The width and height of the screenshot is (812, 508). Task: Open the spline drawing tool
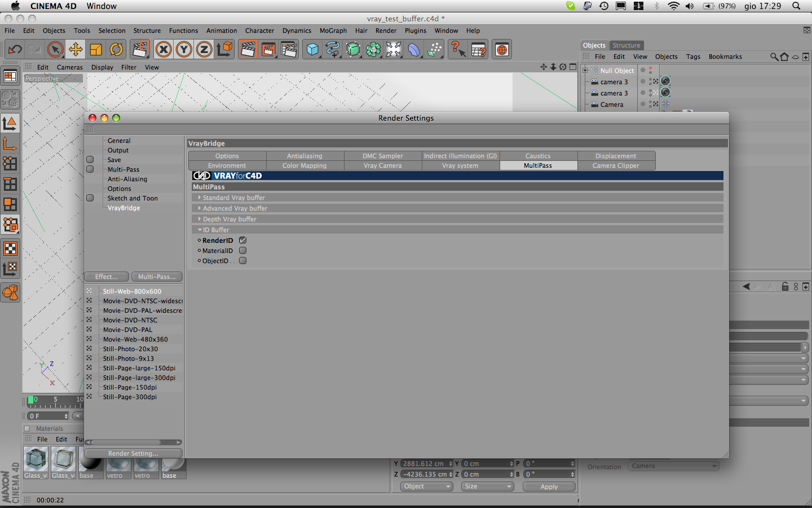pyautogui.click(x=333, y=50)
